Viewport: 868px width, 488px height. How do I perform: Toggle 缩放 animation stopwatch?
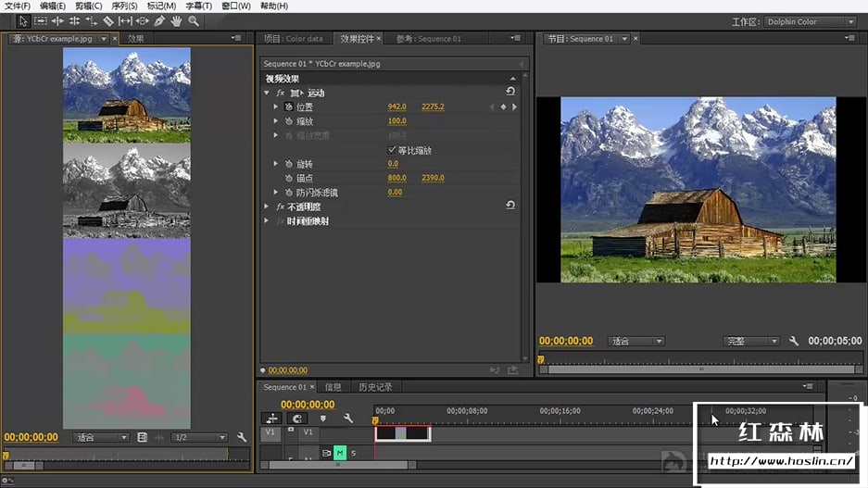288,121
